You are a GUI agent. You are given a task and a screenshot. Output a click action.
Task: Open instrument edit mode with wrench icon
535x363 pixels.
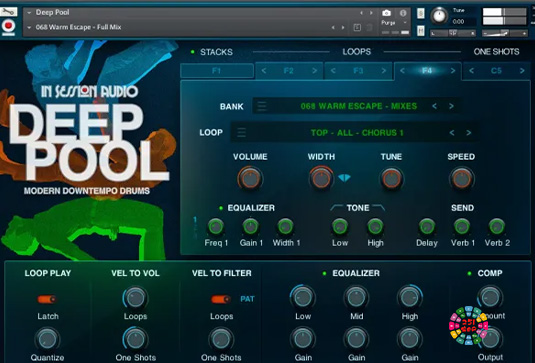pos(8,12)
